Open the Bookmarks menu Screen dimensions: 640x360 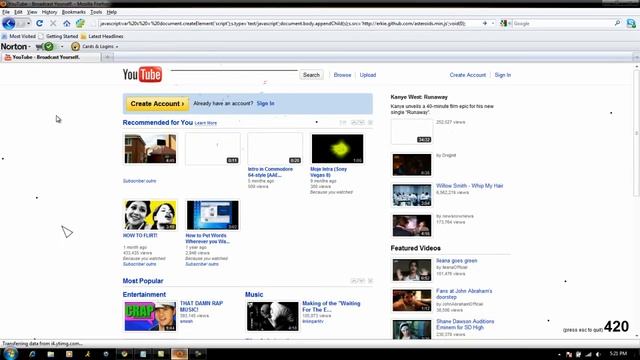click(x=73, y=12)
